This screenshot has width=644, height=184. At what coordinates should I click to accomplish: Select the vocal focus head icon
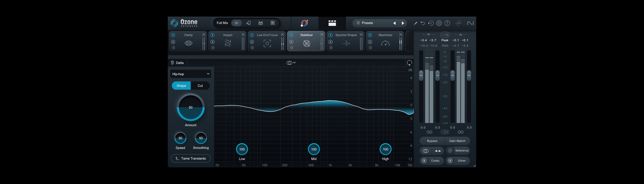click(249, 23)
